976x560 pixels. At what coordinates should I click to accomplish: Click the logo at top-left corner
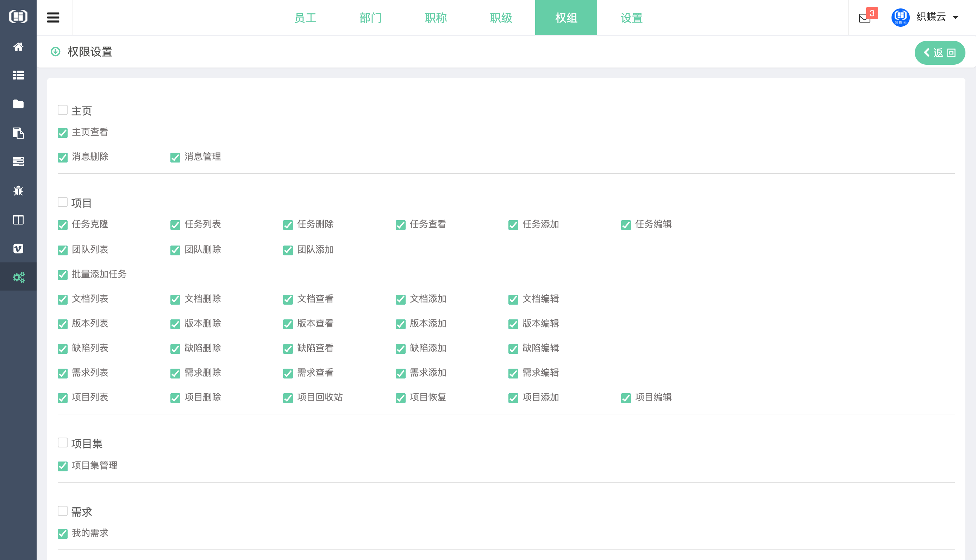click(18, 17)
